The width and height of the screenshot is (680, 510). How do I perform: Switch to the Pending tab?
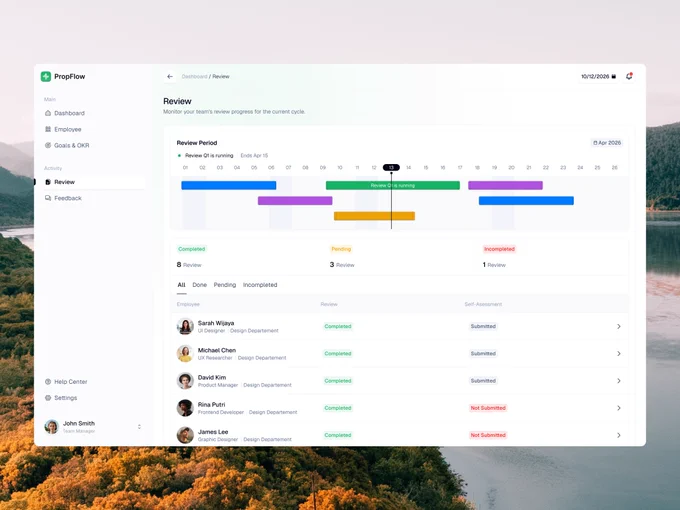225,285
